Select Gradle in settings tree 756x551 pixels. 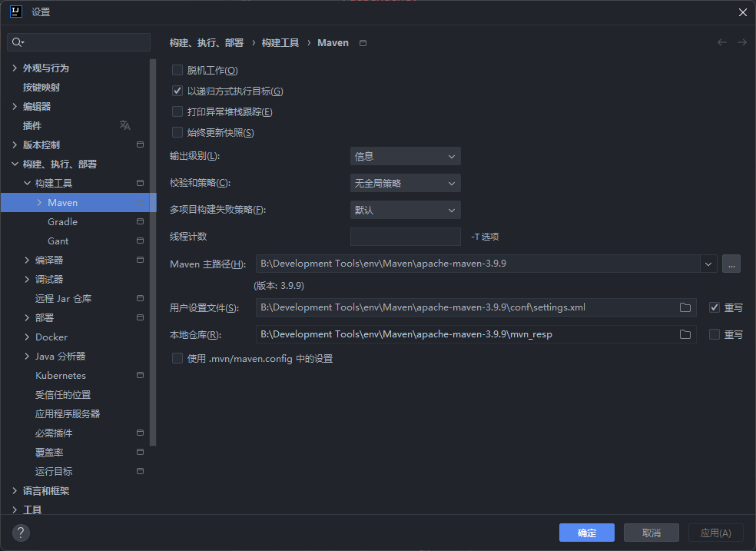point(63,222)
